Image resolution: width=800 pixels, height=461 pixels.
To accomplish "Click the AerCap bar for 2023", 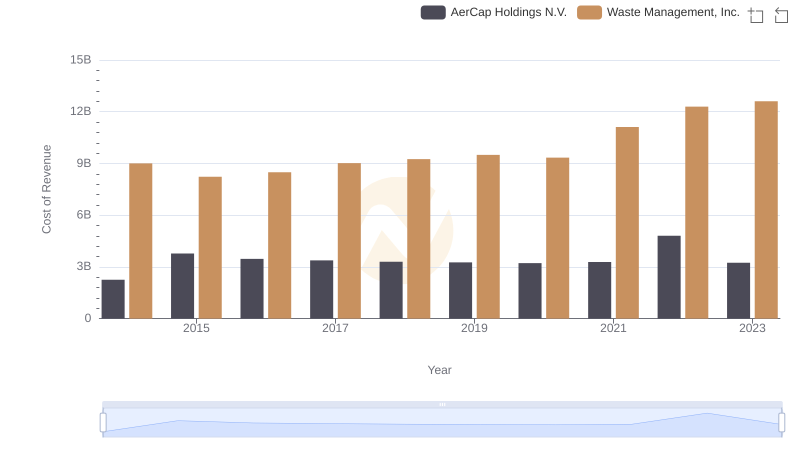I will (739, 291).
